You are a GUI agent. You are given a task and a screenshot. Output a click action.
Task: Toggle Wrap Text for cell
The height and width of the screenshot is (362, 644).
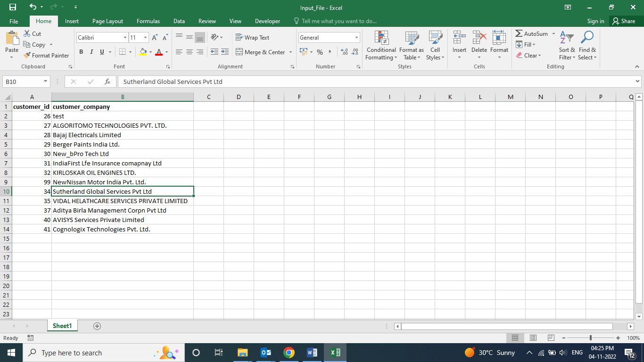(252, 38)
